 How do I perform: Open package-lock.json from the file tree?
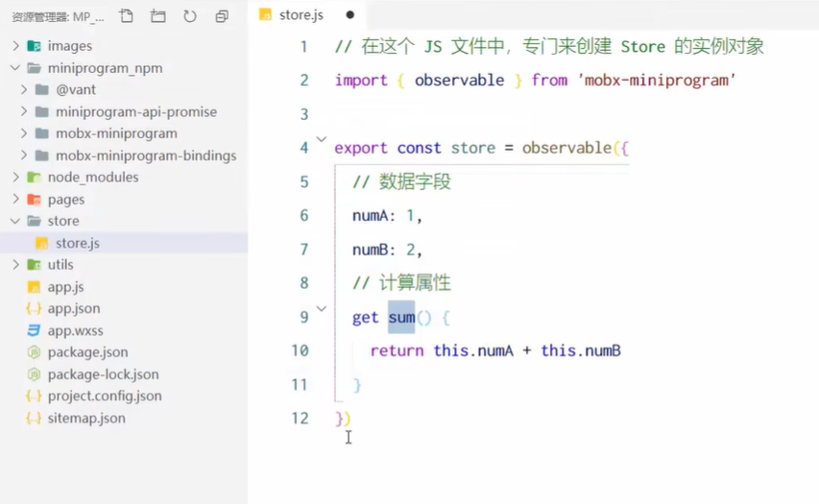103,374
